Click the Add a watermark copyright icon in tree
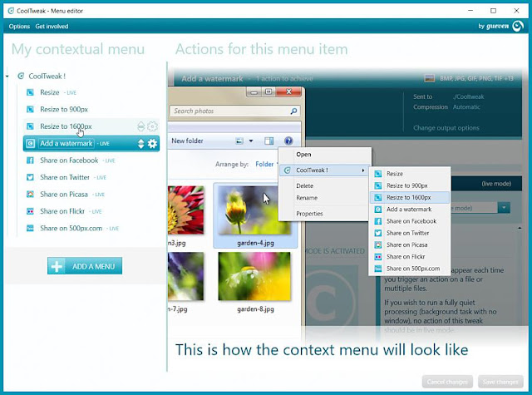This screenshot has height=395, width=532. (x=30, y=144)
